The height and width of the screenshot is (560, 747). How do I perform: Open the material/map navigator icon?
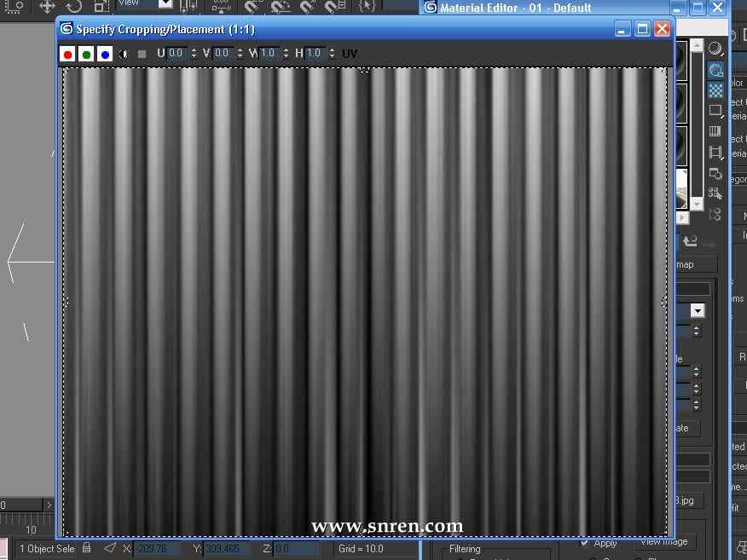(x=715, y=214)
